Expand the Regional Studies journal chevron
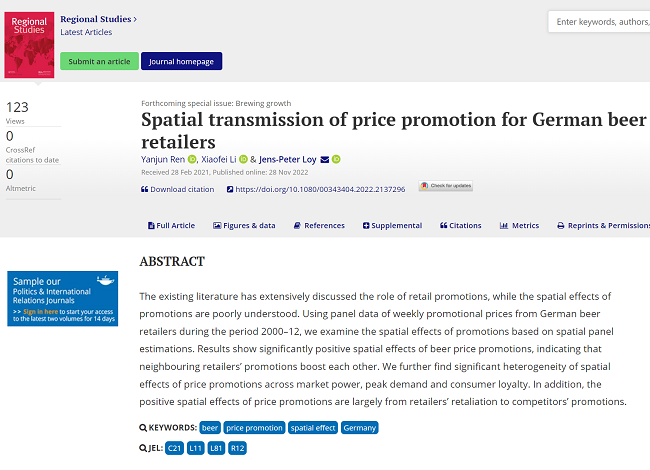The height and width of the screenshot is (470, 650). (135, 19)
